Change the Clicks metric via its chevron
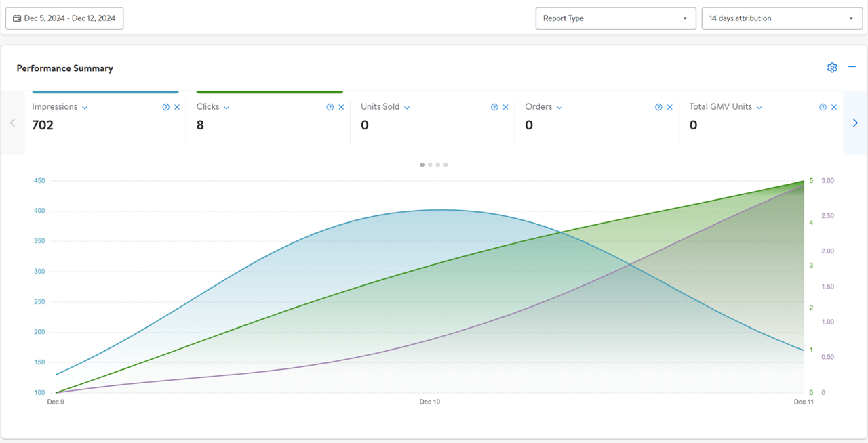The image size is (868, 443). point(226,108)
